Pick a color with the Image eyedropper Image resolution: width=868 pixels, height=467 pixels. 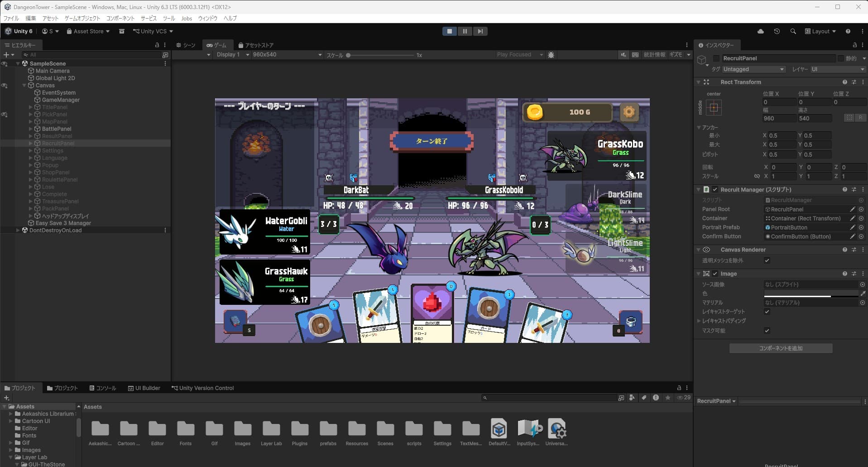(x=863, y=294)
